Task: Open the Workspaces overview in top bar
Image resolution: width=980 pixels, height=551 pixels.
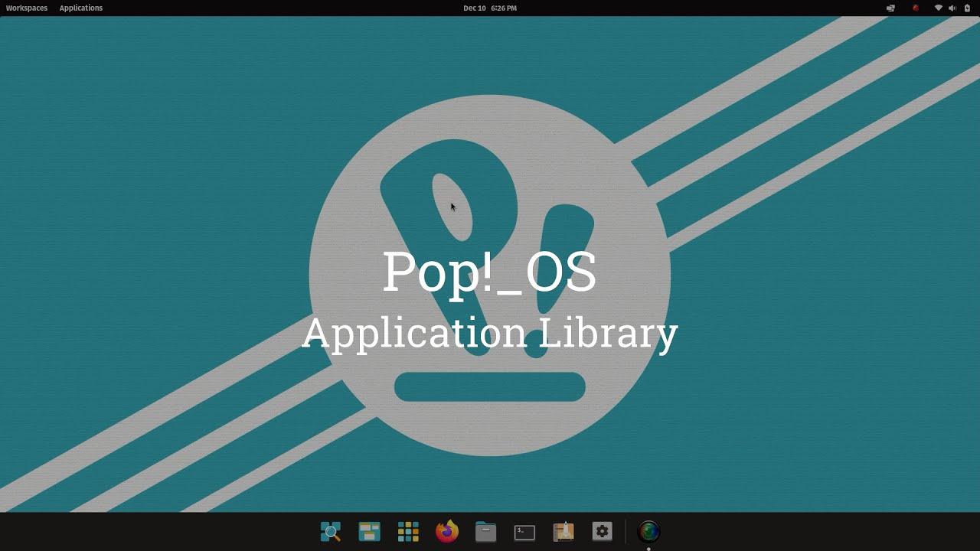Action: (x=27, y=8)
